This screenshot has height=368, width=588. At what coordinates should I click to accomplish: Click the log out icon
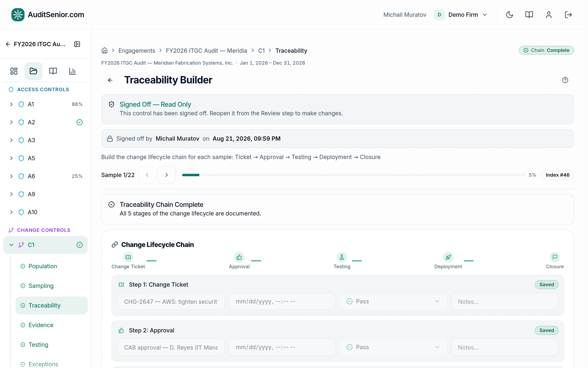point(568,15)
